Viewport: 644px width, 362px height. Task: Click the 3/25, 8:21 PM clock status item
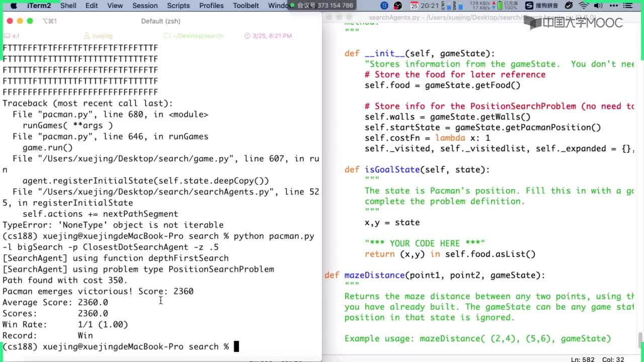[268, 36]
